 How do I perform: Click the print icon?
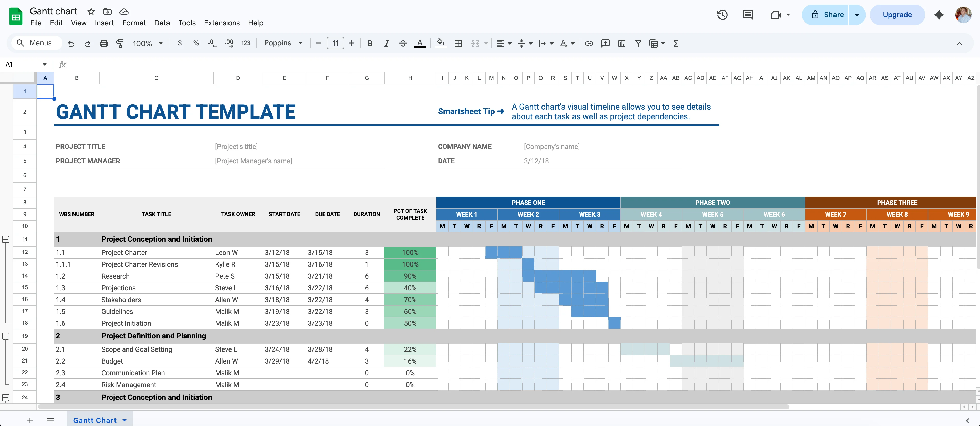(103, 43)
